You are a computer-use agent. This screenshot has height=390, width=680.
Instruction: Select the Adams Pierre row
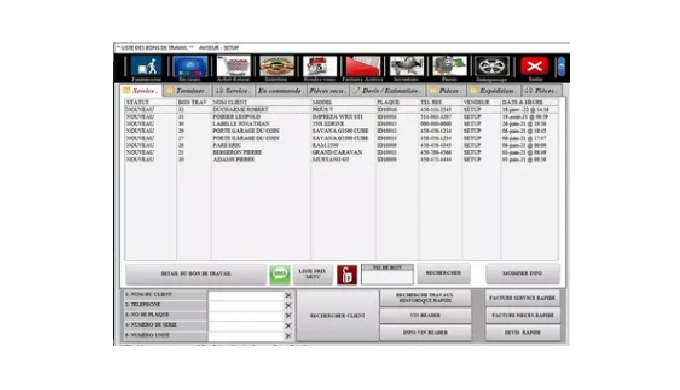[x=342, y=160]
